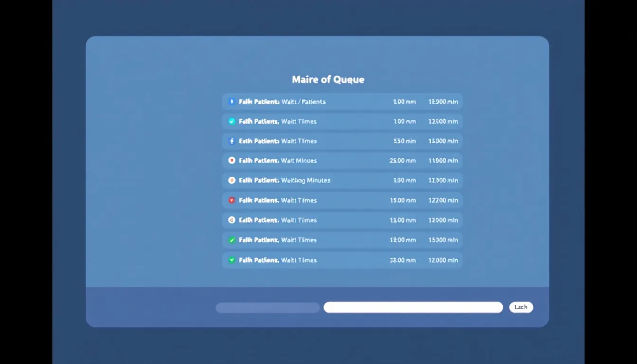637x364 pixels.
Task: Click the 12200 min wait time link
Action: (443, 200)
